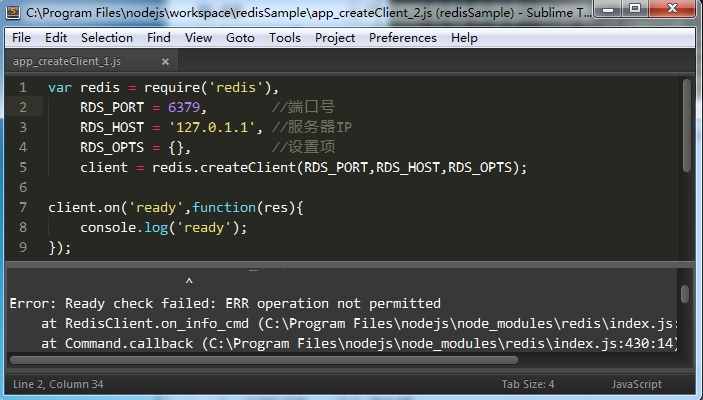Open the Find menu
This screenshot has width=703, height=400.
[x=158, y=38]
